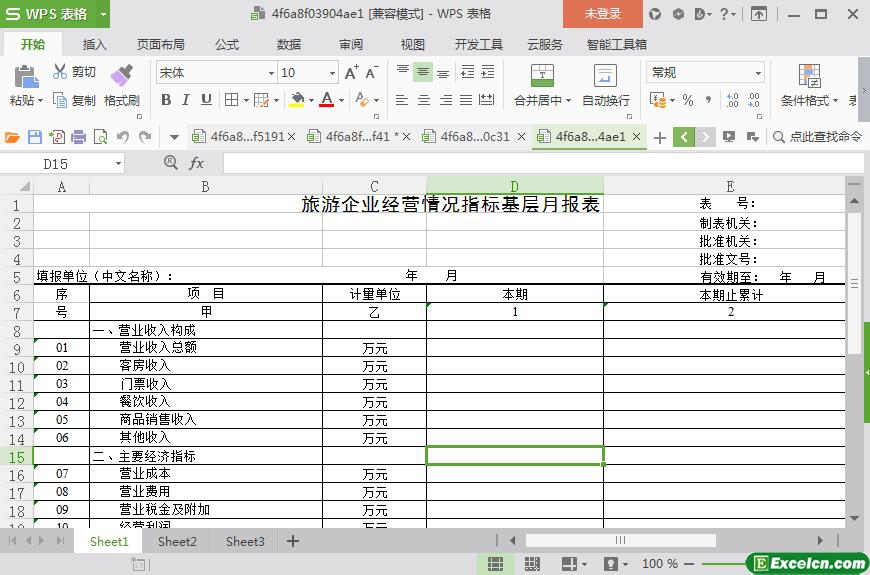Click the 未登录 login button
This screenshot has height=575, width=870.
pos(602,14)
